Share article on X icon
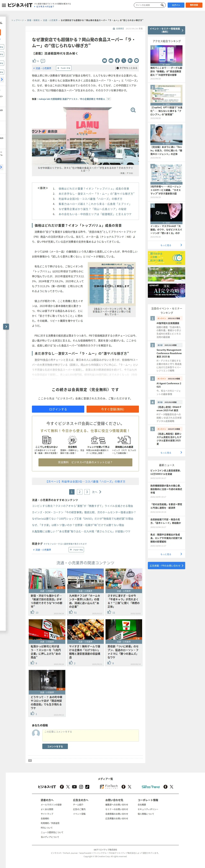 click(124, 61)
